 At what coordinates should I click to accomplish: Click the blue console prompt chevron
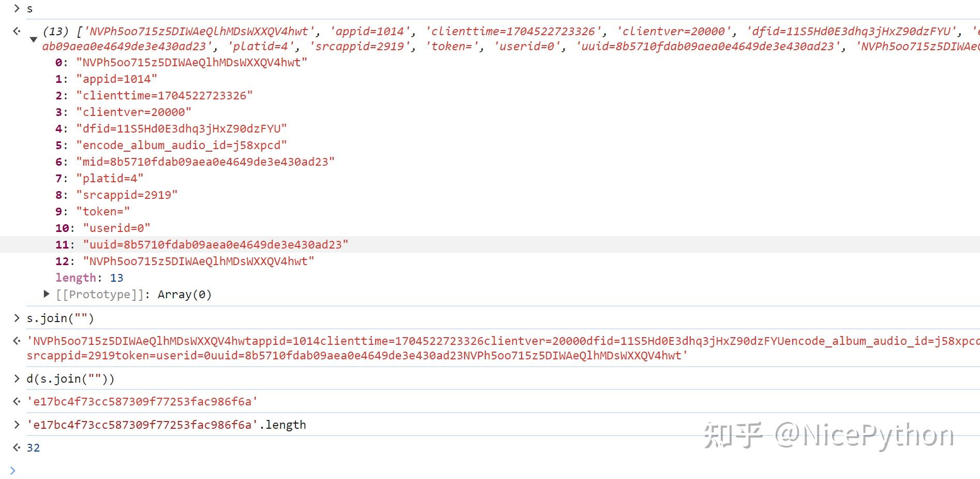tap(13, 470)
